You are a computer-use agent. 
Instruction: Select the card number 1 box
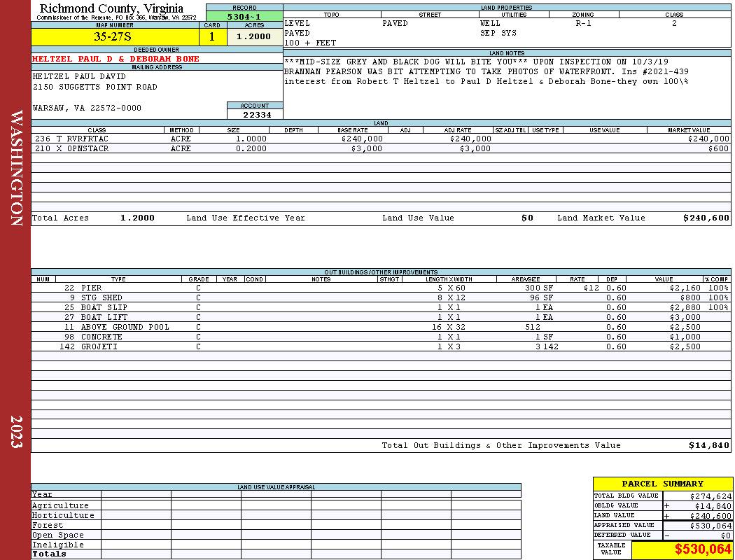[x=213, y=37]
